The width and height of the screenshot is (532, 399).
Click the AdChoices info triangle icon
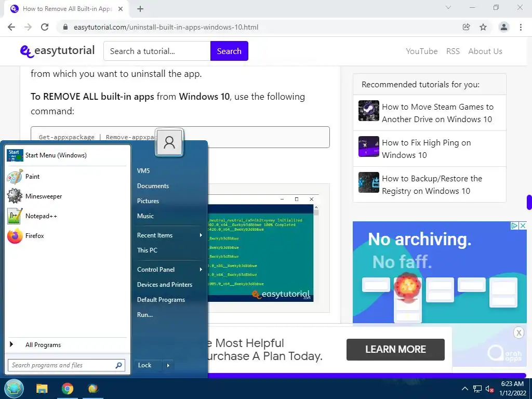click(x=515, y=225)
